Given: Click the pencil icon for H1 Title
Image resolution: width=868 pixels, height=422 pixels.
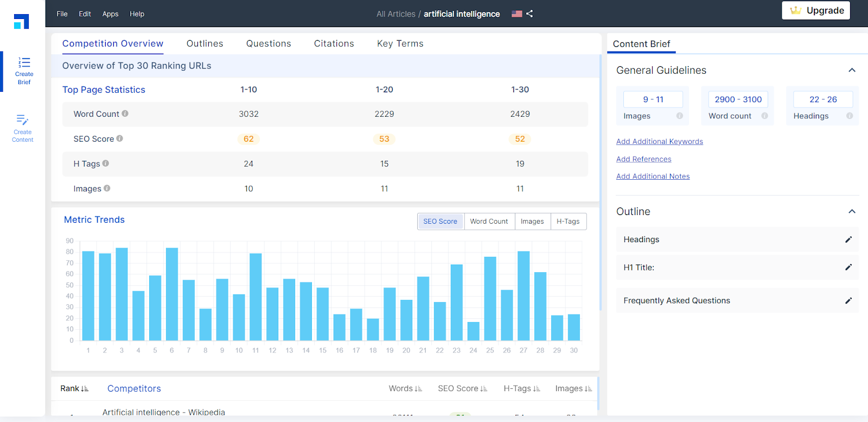Looking at the screenshot, I should coord(848,267).
